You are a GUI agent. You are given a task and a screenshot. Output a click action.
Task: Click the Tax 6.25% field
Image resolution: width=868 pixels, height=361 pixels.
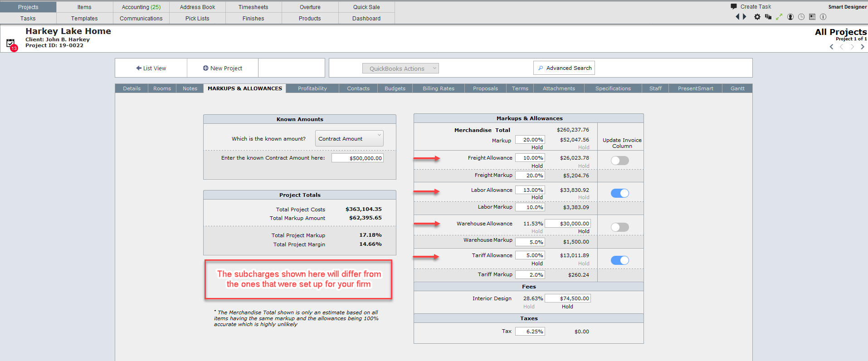point(530,332)
